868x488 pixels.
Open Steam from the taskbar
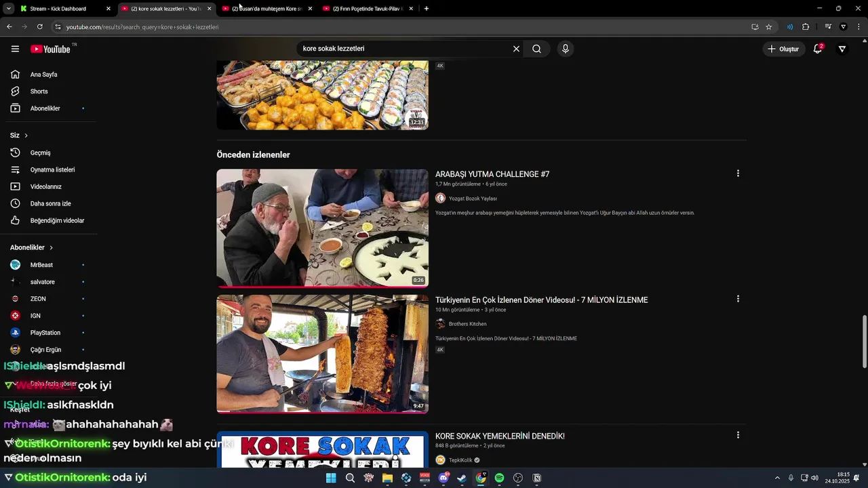[462, 478]
